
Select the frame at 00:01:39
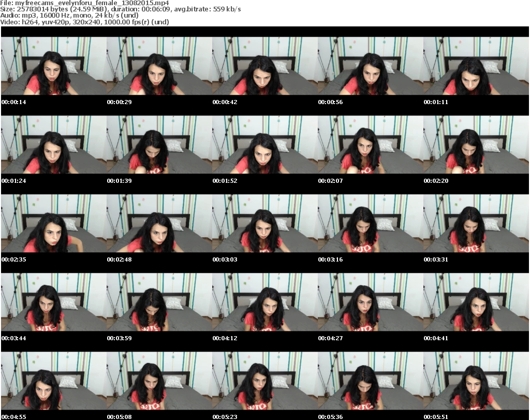coord(159,144)
